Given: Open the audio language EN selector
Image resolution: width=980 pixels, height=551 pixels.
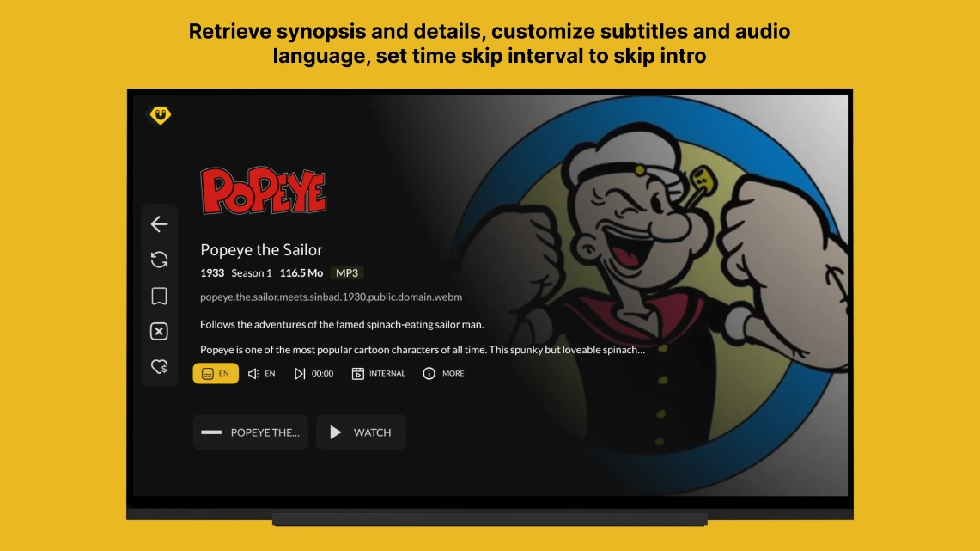Looking at the screenshot, I should pyautogui.click(x=261, y=373).
